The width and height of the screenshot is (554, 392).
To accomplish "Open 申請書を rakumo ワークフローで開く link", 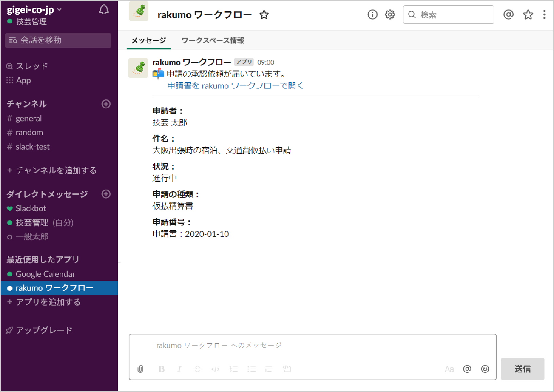I will tap(235, 85).
